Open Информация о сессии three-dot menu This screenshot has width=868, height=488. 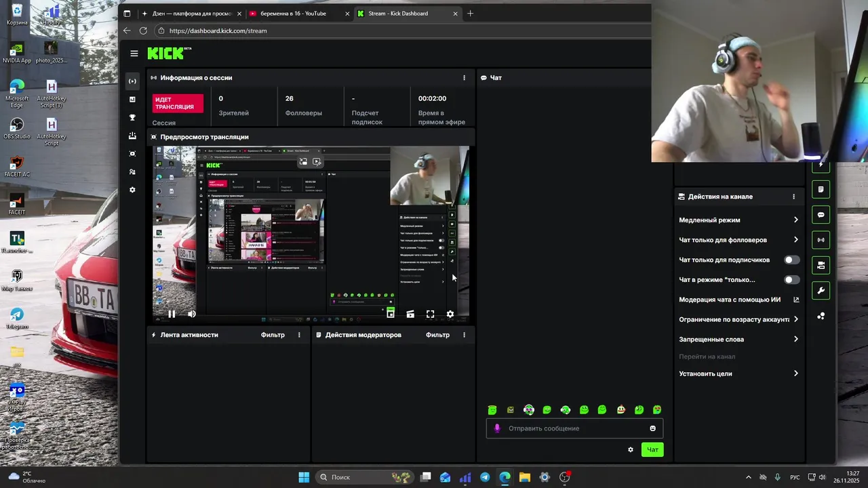(x=464, y=78)
